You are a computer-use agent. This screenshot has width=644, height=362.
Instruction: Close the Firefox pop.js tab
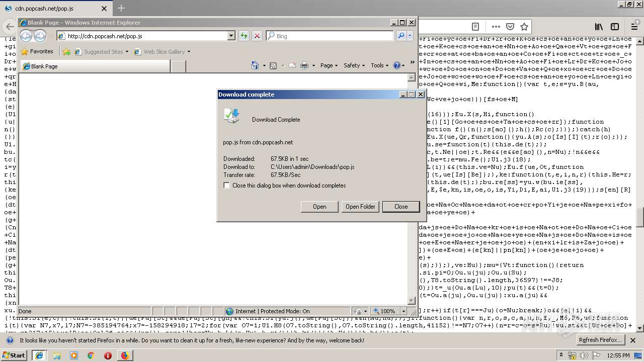[104, 9]
